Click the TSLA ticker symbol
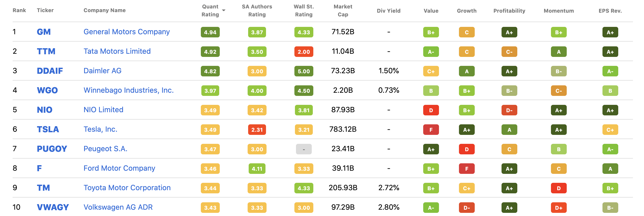 tap(48, 129)
